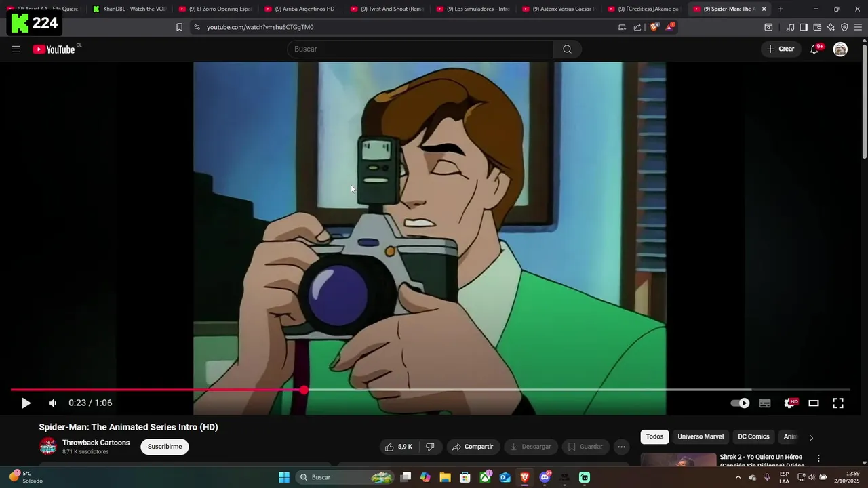The height and width of the screenshot is (488, 868).
Task: Open the Brave VPN icon
Action: [x=844, y=27]
